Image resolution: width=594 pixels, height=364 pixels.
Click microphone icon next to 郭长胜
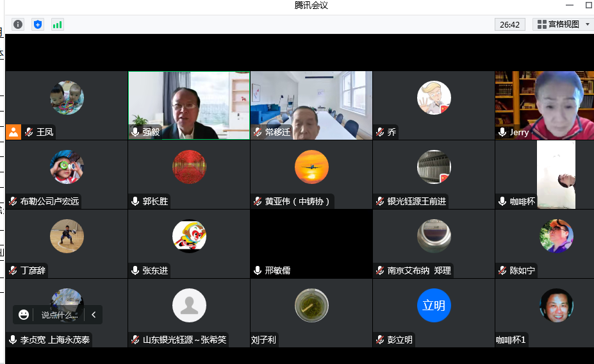click(135, 201)
